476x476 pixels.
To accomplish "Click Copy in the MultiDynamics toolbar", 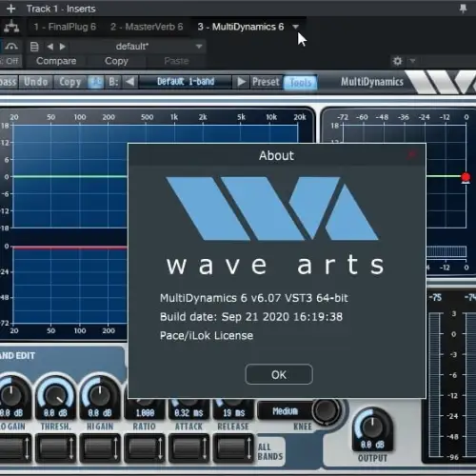I will coord(70,82).
